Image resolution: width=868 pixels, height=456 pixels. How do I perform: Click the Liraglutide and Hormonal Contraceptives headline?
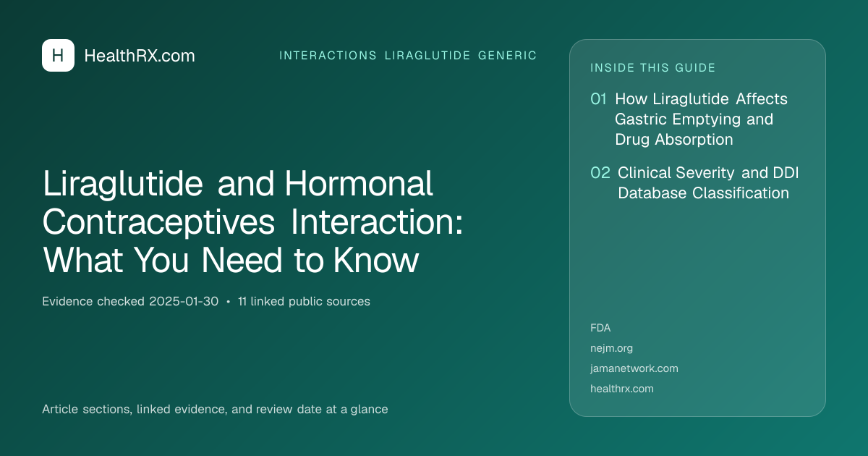252,222
